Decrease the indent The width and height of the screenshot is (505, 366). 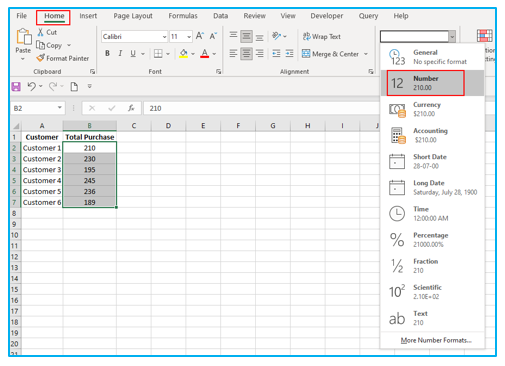point(276,54)
